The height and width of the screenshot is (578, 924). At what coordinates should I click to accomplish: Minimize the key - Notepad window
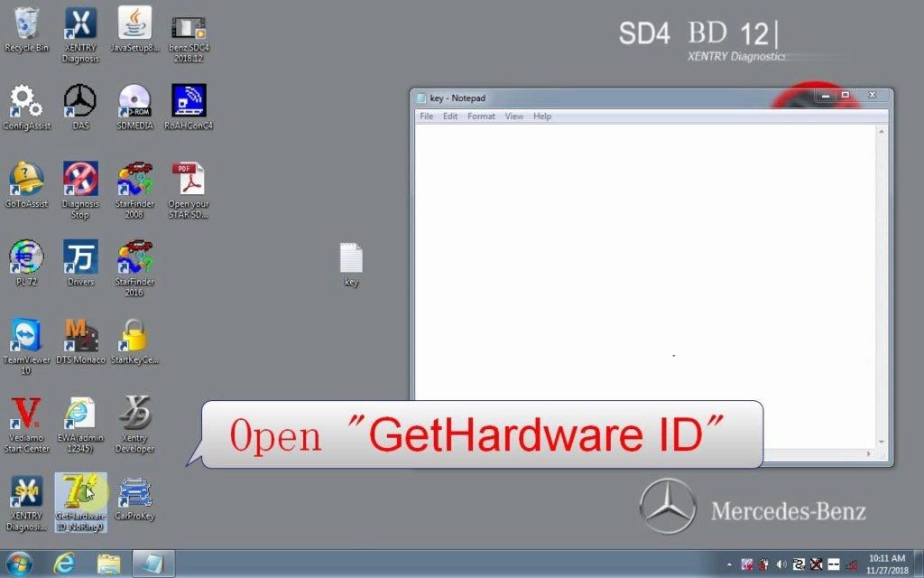tap(825, 96)
